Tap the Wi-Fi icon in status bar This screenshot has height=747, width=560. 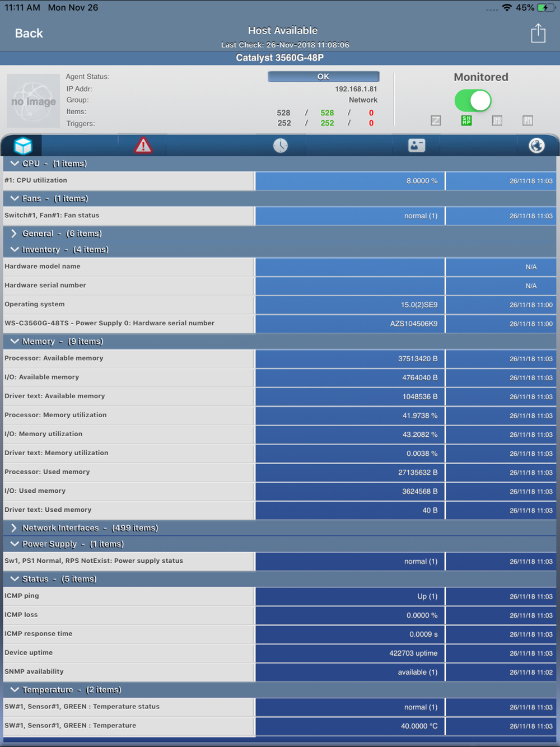(507, 8)
